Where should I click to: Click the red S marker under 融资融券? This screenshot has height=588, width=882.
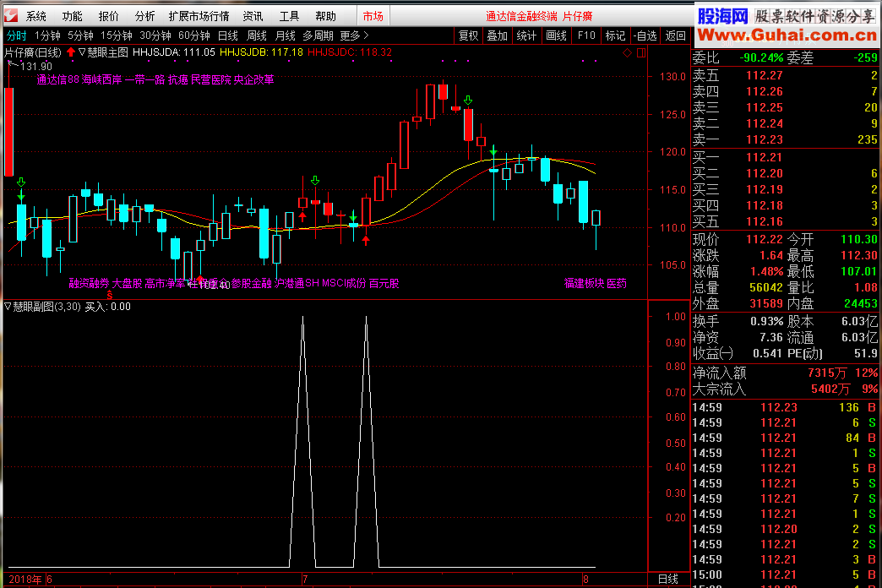110,296
